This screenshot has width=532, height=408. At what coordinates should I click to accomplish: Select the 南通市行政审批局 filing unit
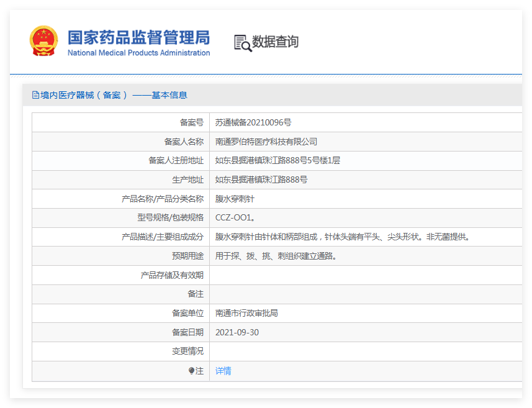pyautogui.click(x=246, y=313)
